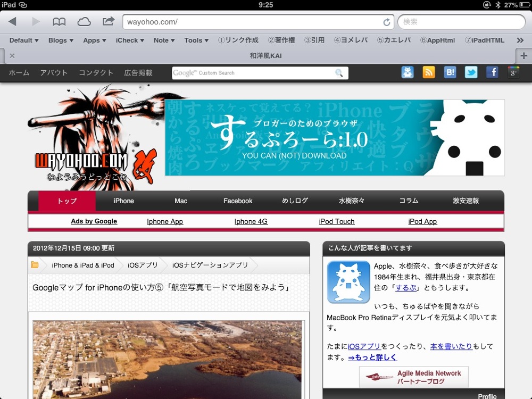Subscribe via the orange RSS icon
This screenshot has height=399, width=532.
point(428,72)
